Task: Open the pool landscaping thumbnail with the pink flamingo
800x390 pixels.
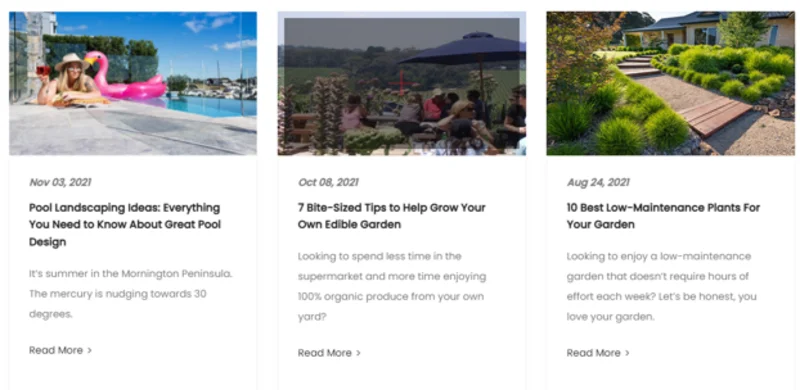Action: click(x=133, y=83)
